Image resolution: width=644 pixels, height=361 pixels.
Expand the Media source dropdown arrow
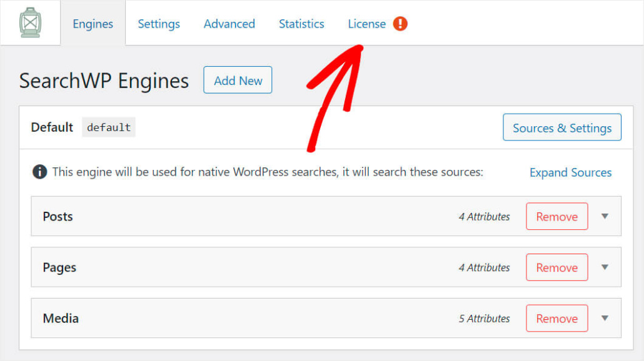[605, 318]
